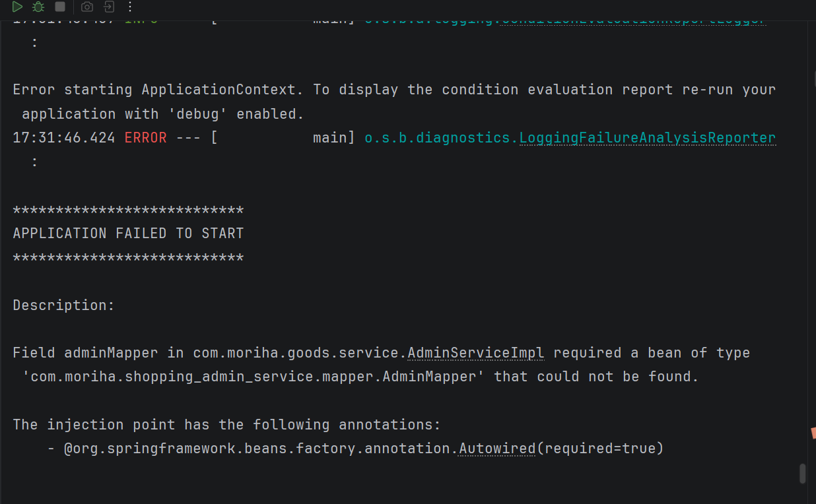Viewport: 816px width, 504px height.
Task: Click '(required=true)' text
Action: [x=599, y=449]
